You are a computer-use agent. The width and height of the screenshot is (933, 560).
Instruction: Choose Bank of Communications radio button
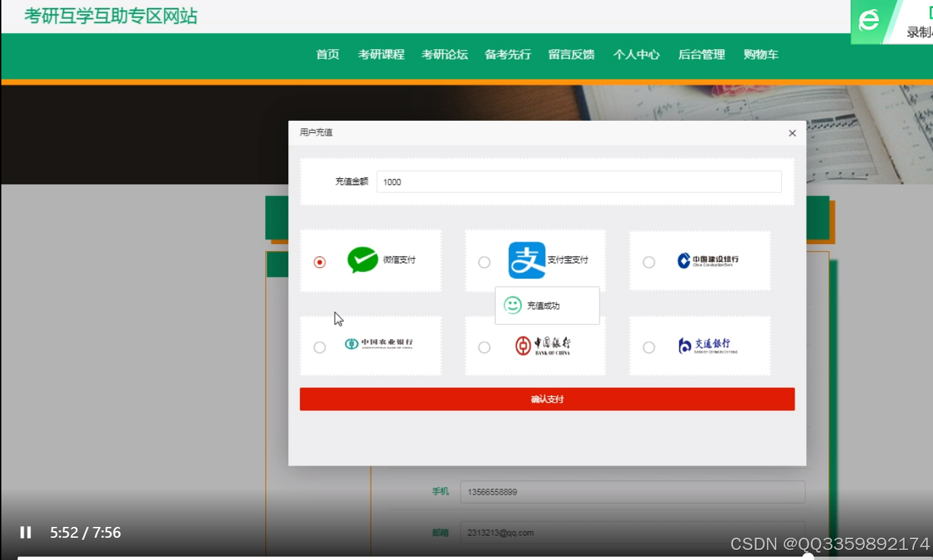point(649,347)
